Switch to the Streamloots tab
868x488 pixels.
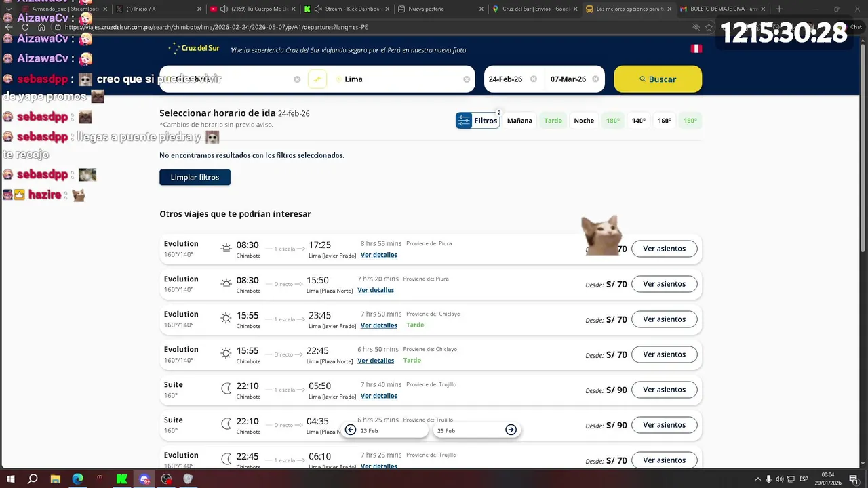[65, 9]
